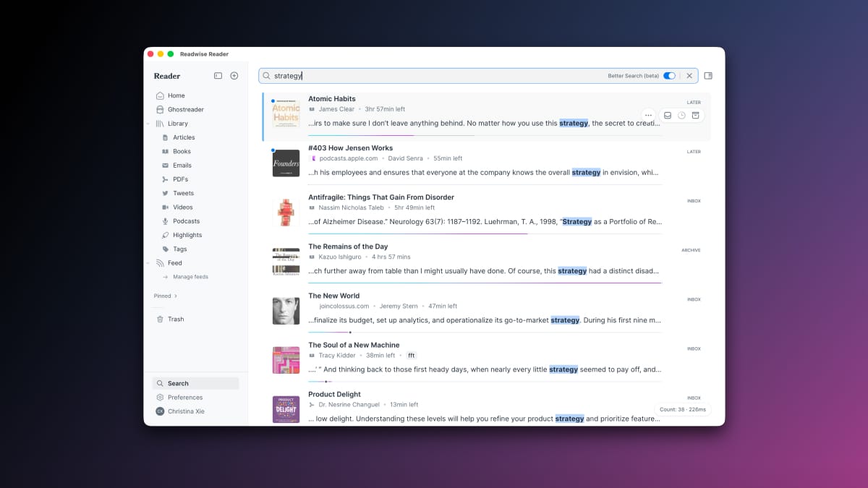Click the podcasts.apple.com source link

pyautogui.click(x=349, y=158)
